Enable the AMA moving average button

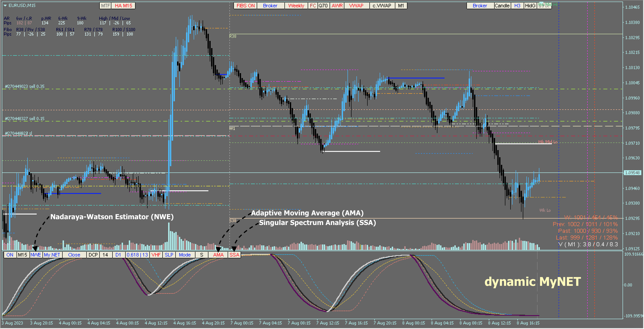218,255
